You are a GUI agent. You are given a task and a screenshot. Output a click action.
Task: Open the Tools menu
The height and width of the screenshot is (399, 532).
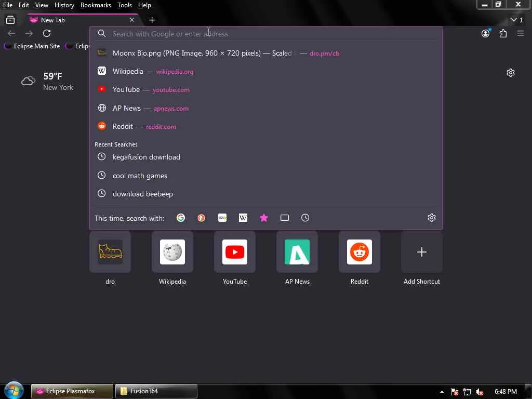[125, 5]
